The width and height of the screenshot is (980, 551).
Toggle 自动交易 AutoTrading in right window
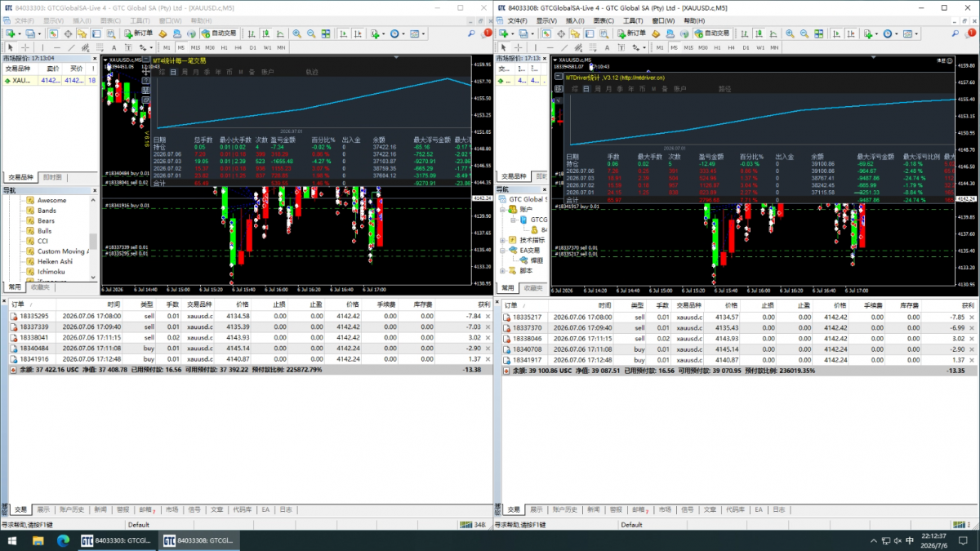[712, 33]
